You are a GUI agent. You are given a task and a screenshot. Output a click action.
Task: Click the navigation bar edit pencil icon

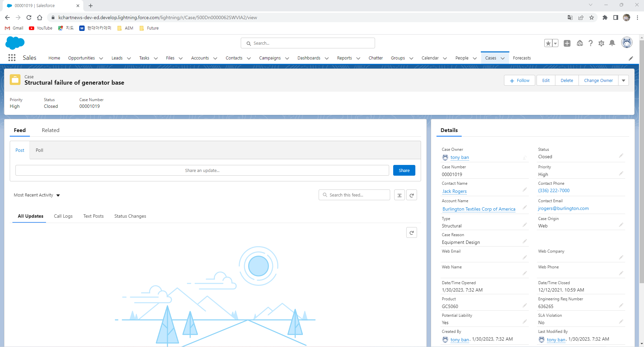pos(631,58)
